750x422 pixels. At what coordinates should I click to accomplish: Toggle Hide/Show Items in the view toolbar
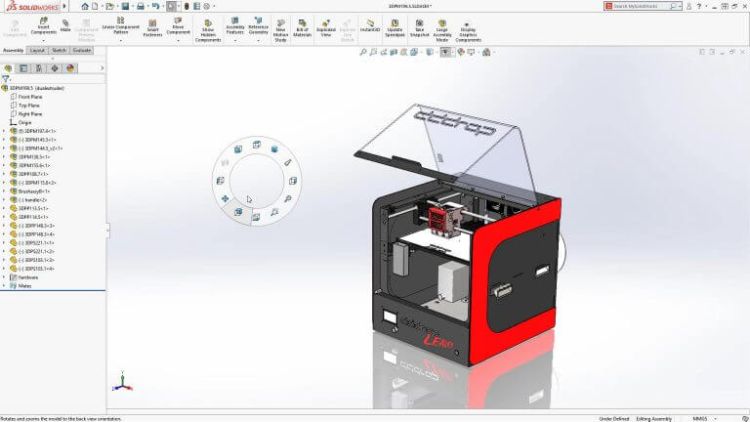(445, 52)
